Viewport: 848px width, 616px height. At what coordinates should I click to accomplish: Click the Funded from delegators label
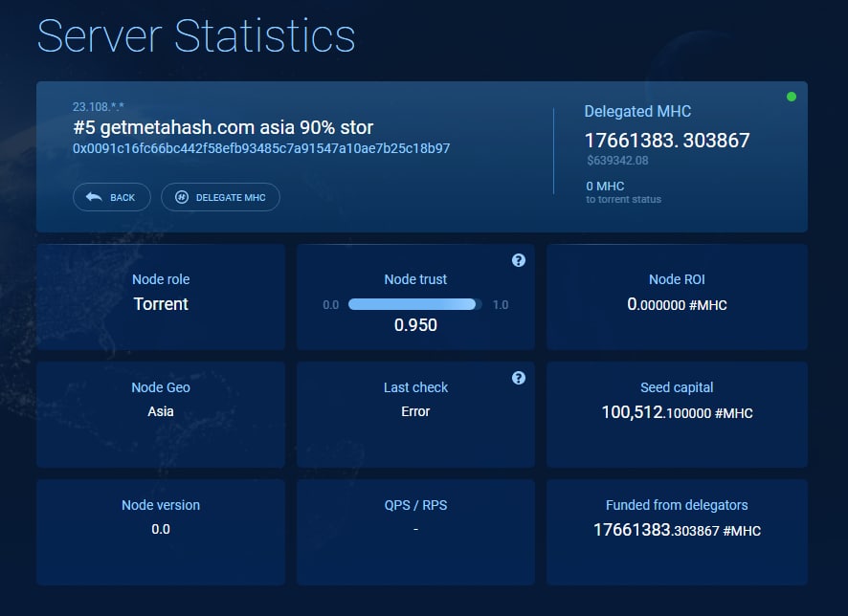677,505
